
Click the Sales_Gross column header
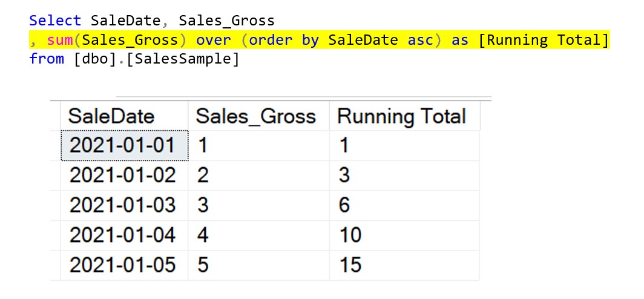coord(256,116)
